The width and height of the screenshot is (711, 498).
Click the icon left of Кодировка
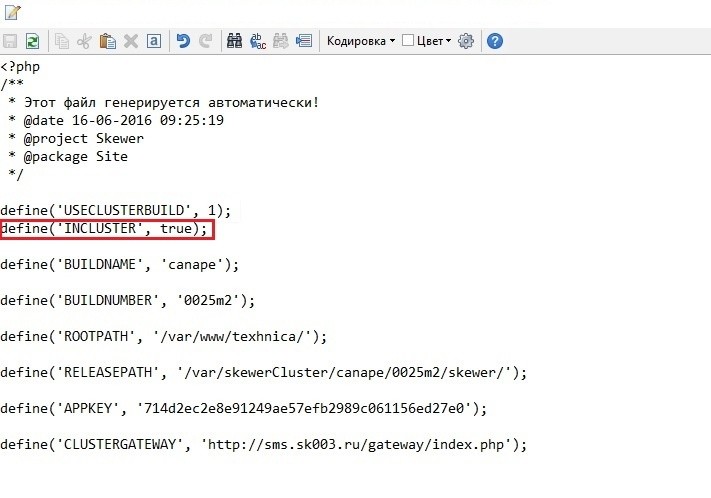[x=304, y=41]
